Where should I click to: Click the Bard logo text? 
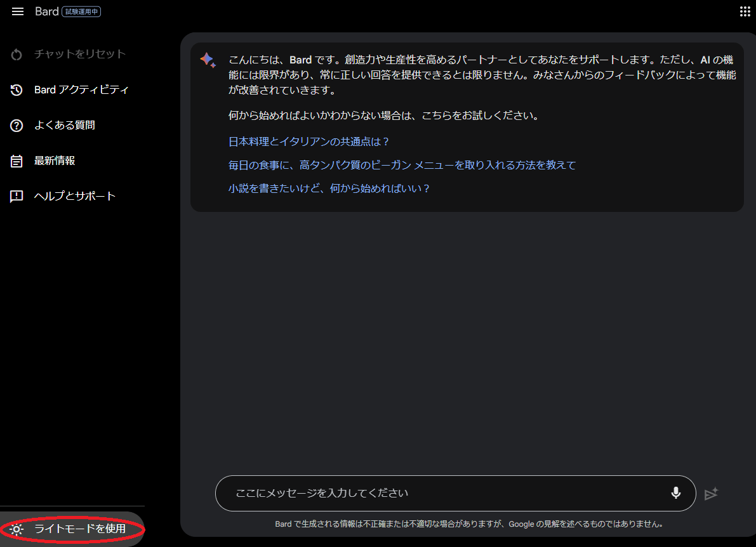coord(47,11)
